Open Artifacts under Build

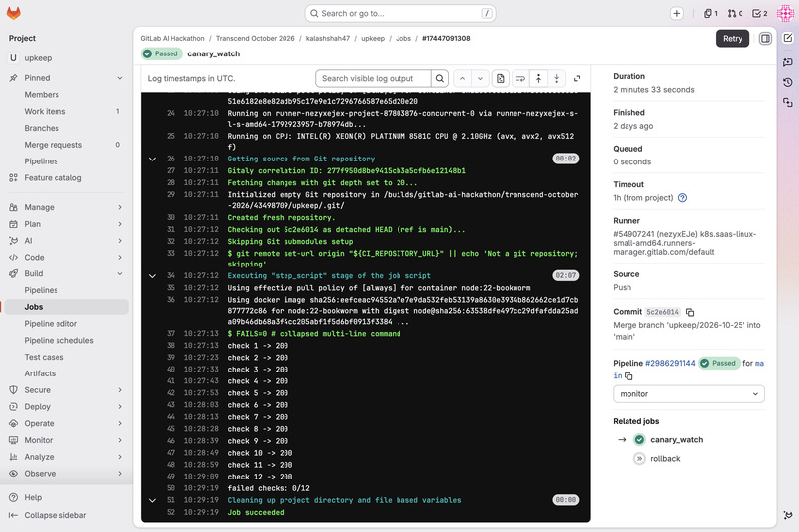pos(66,373)
